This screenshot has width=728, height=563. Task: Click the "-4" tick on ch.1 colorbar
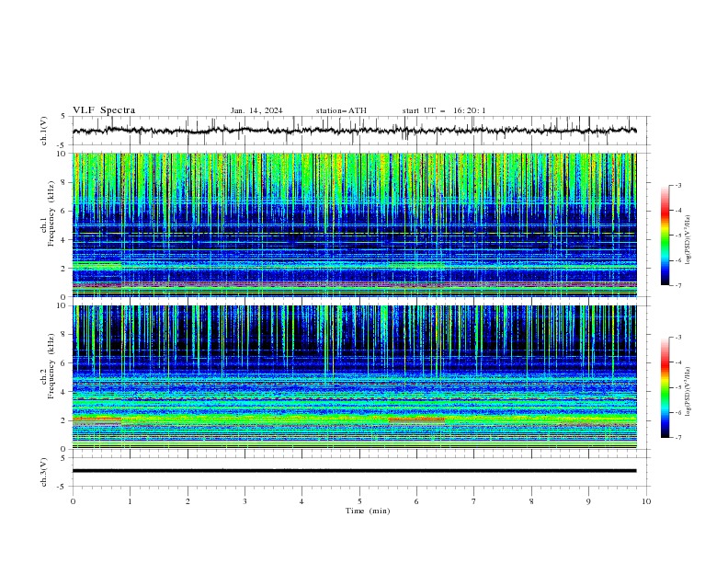pos(678,211)
